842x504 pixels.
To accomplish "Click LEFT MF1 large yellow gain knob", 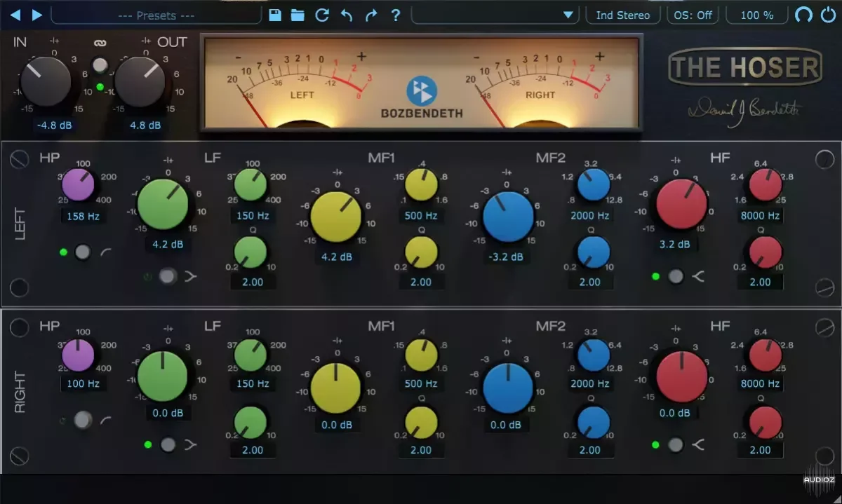I will click(336, 217).
